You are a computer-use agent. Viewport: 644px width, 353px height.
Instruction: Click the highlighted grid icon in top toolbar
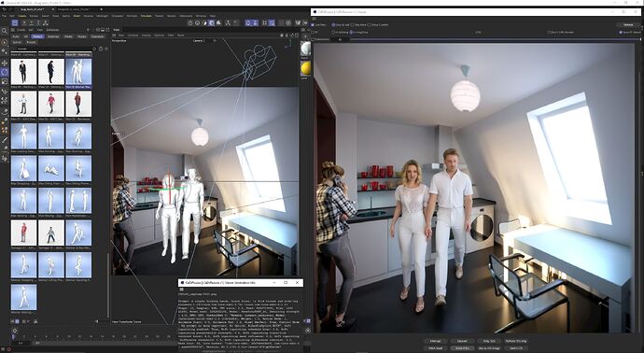click(x=272, y=22)
